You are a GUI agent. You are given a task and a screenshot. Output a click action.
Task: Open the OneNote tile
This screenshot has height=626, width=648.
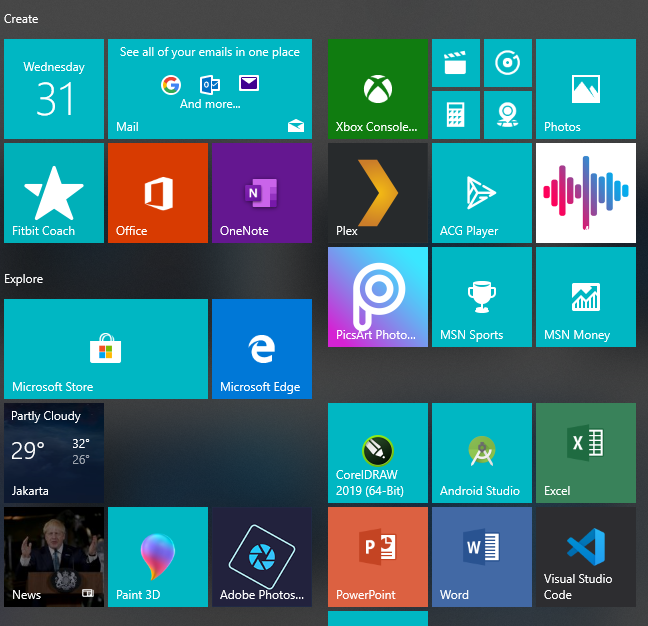[x=262, y=193]
